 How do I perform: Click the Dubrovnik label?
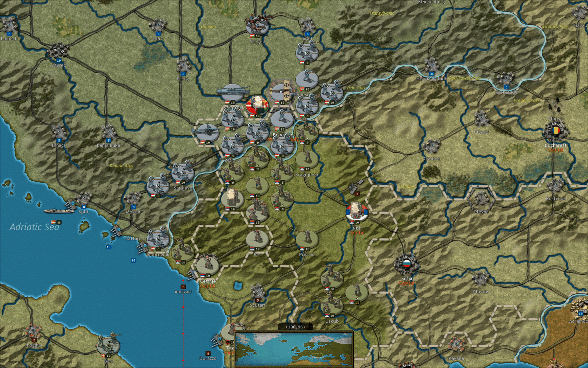158,255
